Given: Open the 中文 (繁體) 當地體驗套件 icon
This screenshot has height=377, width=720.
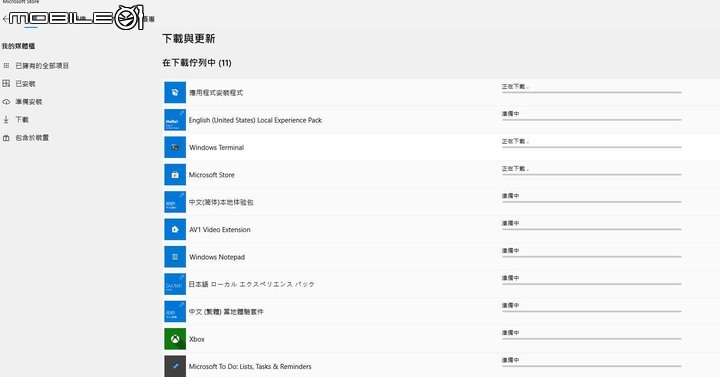Looking at the screenshot, I should pos(175,312).
